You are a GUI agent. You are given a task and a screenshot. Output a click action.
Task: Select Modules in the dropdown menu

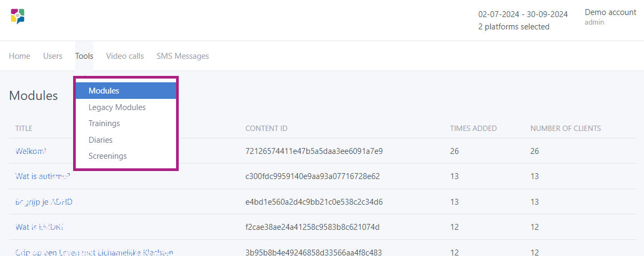tap(126, 91)
